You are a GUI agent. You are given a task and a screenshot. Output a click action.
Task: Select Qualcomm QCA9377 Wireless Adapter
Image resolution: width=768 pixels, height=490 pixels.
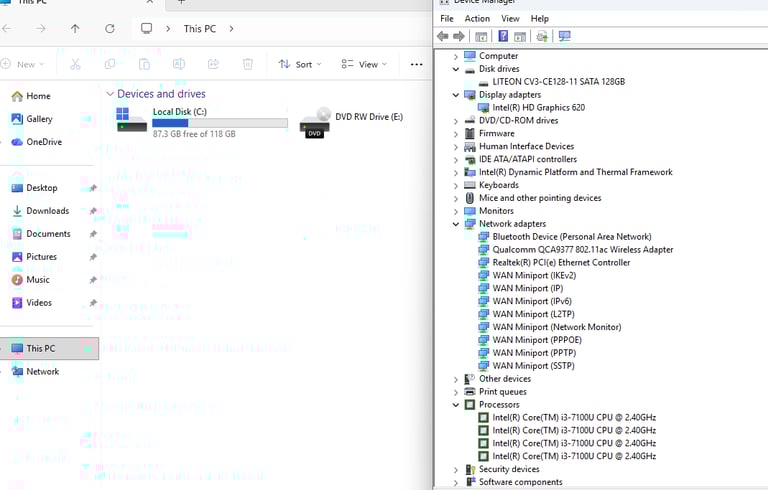point(582,250)
